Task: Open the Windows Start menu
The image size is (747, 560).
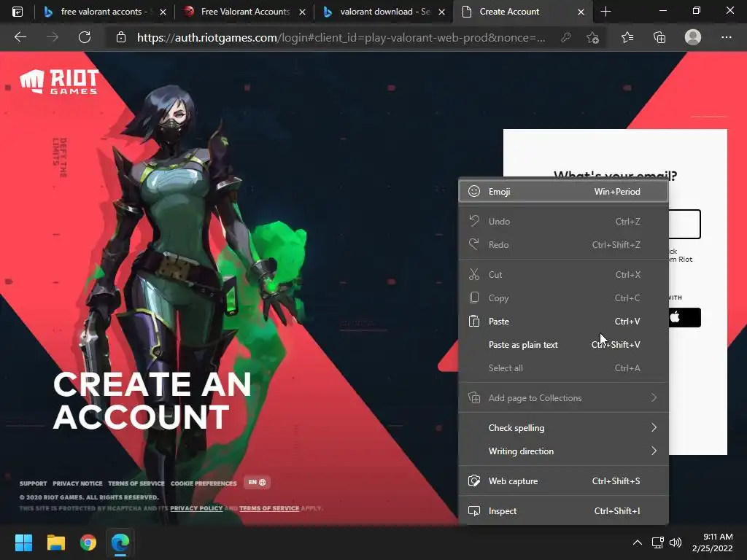Action: coord(23,542)
